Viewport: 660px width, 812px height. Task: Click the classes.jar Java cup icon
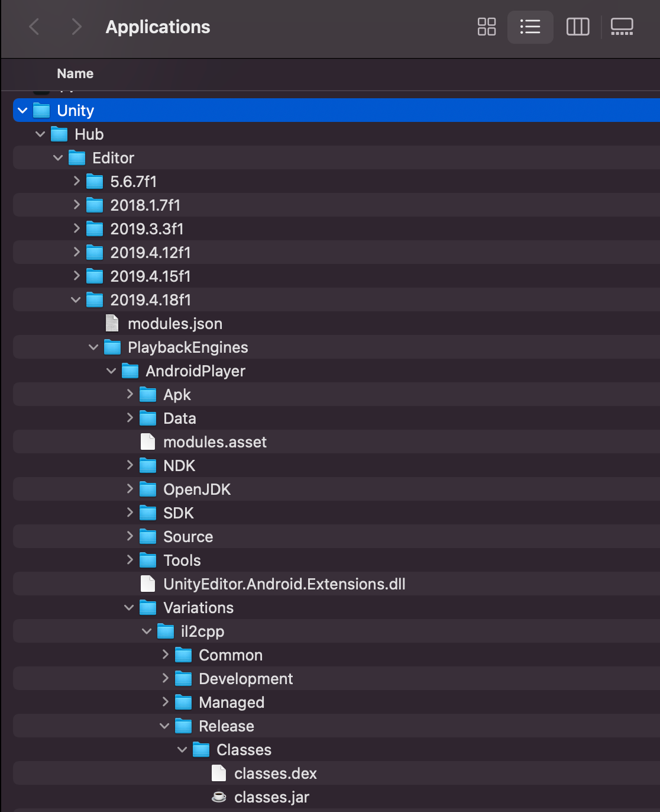(219, 797)
